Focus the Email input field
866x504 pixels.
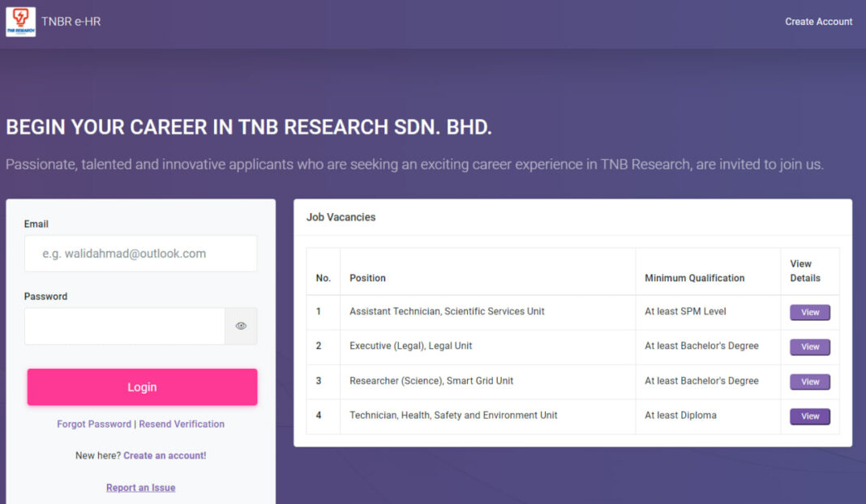[x=140, y=254]
